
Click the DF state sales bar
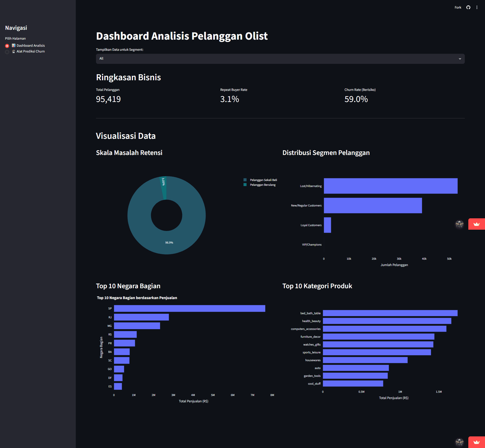[118, 378]
